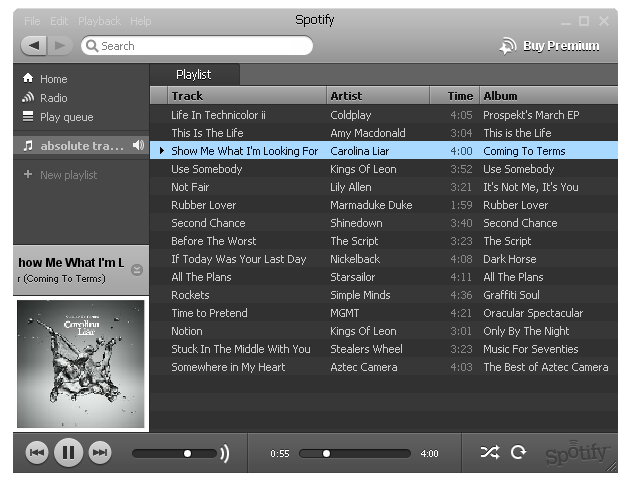Select track Life In Technicolor ii
640x480 pixels.
218,115
